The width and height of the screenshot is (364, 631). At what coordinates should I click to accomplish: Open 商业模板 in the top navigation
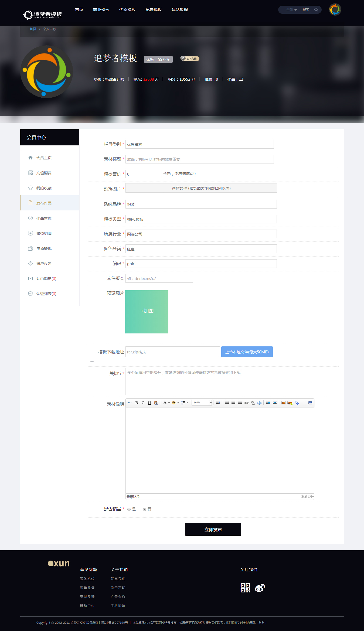click(101, 10)
